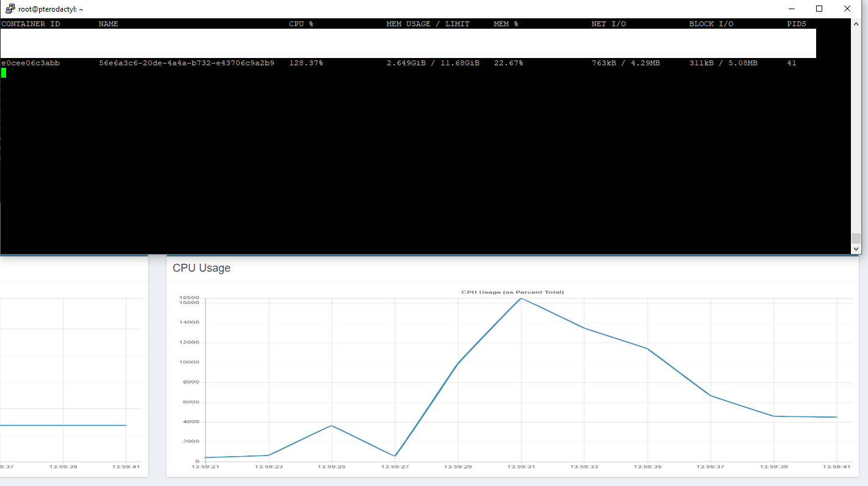
Task: Click the chart peak point at 13:59:31
Action: [521, 299]
